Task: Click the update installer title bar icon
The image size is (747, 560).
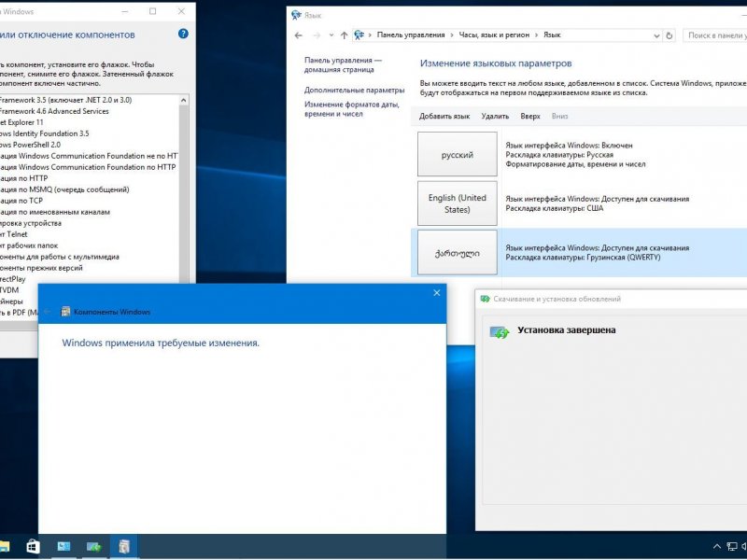Action: (485, 299)
